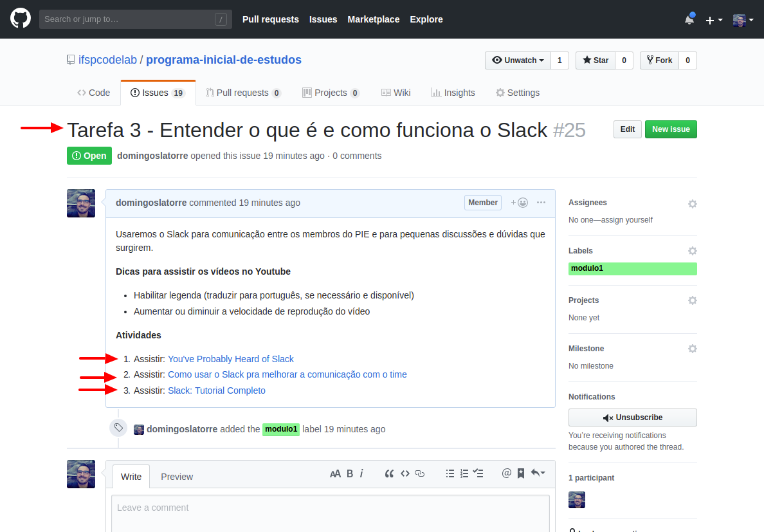Click the fork count 0
The width and height of the screenshot is (764, 532).
pyautogui.click(x=688, y=60)
